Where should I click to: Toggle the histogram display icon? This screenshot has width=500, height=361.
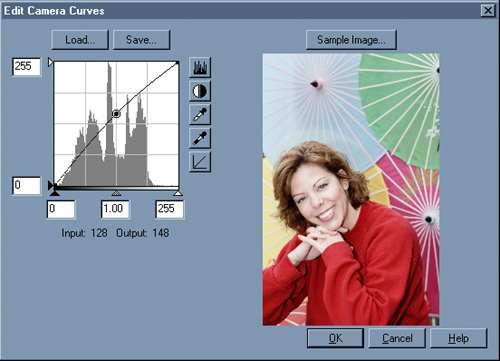pos(200,67)
